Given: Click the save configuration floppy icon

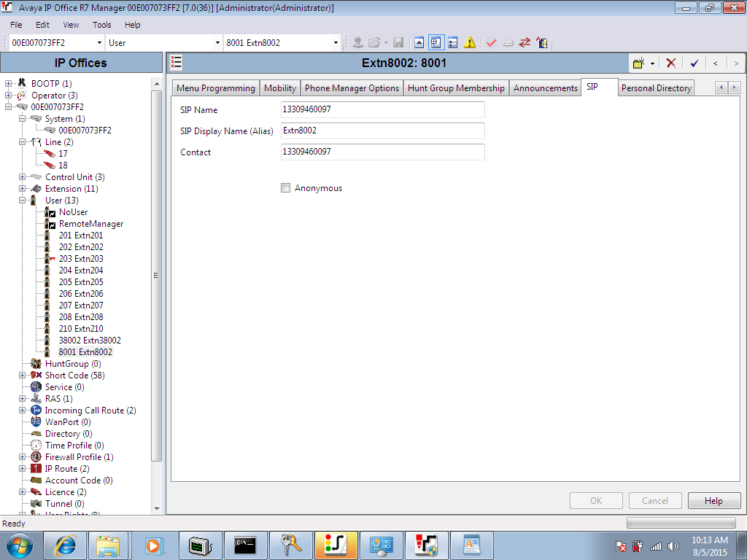Looking at the screenshot, I should tap(398, 43).
